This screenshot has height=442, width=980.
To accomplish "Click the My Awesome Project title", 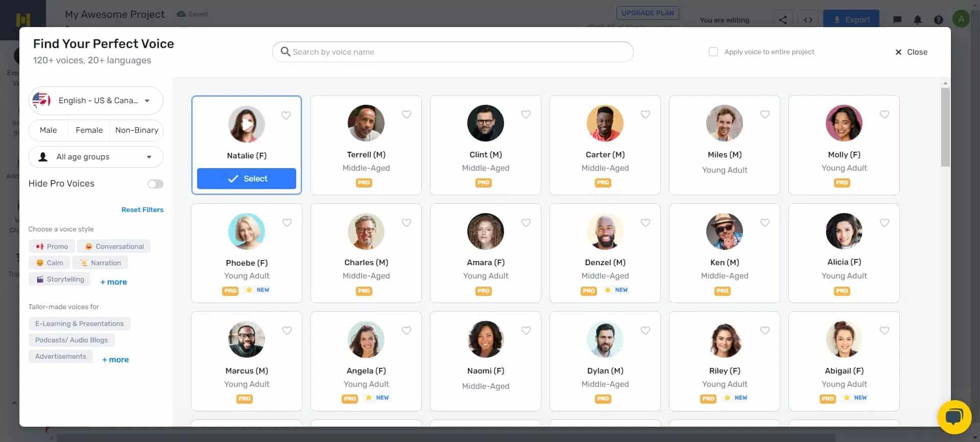I will [115, 14].
